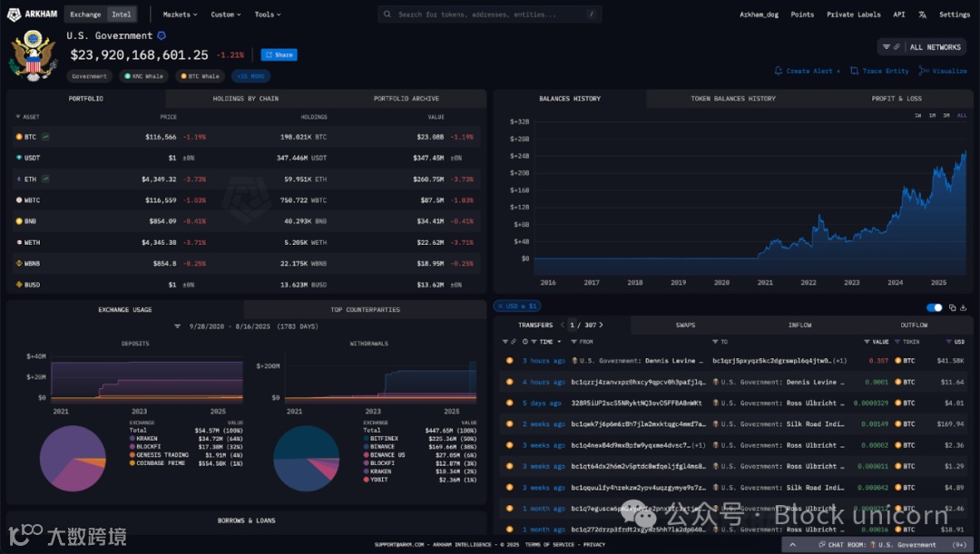The width and height of the screenshot is (980, 554).
Task: Expand the chat room panel chevron
Action: tap(792, 545)
